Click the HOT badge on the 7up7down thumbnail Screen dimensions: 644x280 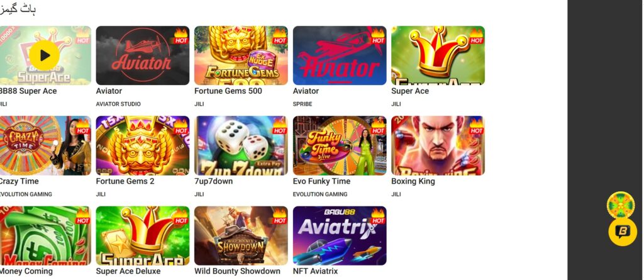tap(280, 126)
